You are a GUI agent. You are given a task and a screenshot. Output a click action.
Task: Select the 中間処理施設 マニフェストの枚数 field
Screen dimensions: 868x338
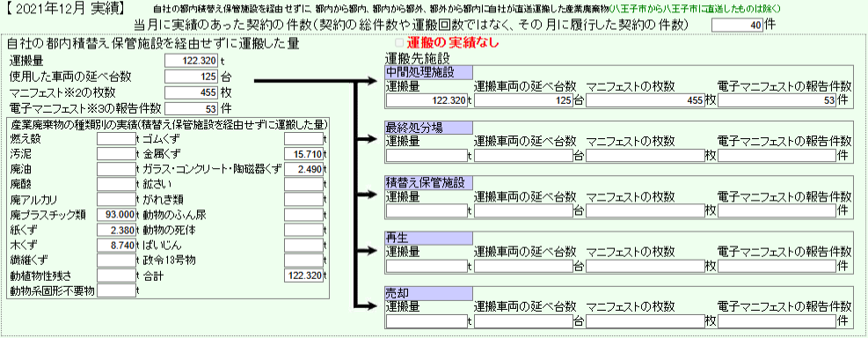click(x=646, y=100)
